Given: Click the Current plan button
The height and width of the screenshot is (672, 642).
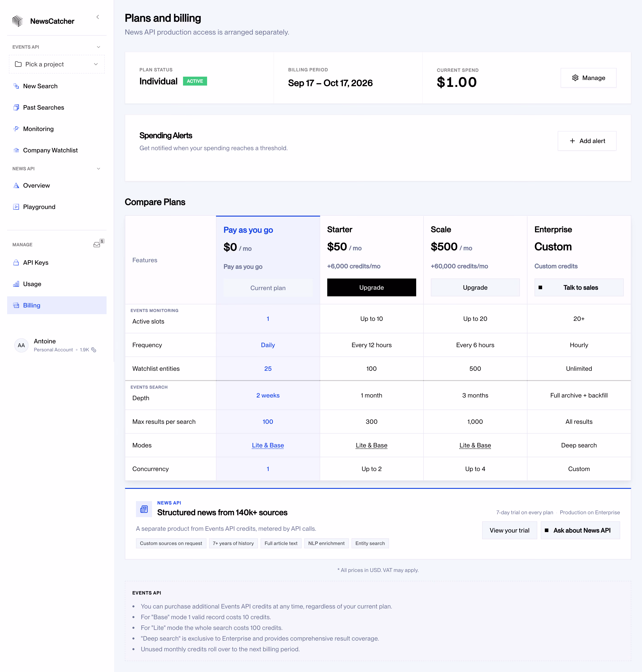Looking at the screenshot, I should (268, 288).
